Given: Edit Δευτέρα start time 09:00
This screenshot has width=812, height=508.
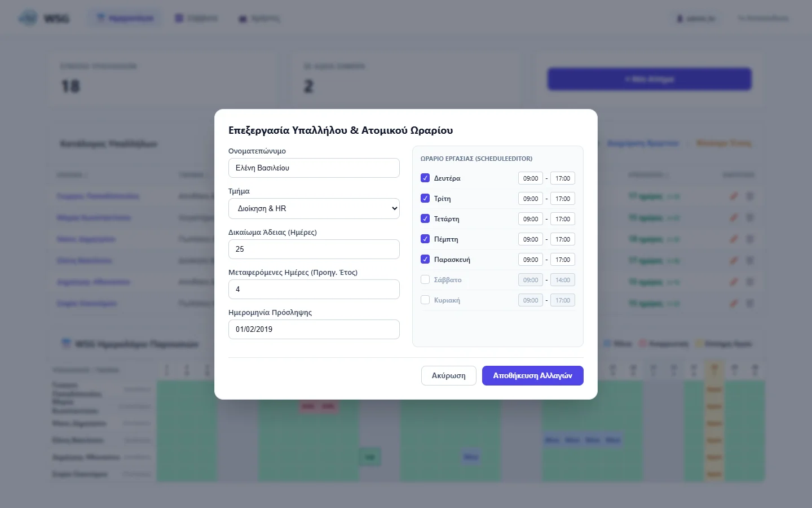Looking at the screenshot, I should coord(531,178).
